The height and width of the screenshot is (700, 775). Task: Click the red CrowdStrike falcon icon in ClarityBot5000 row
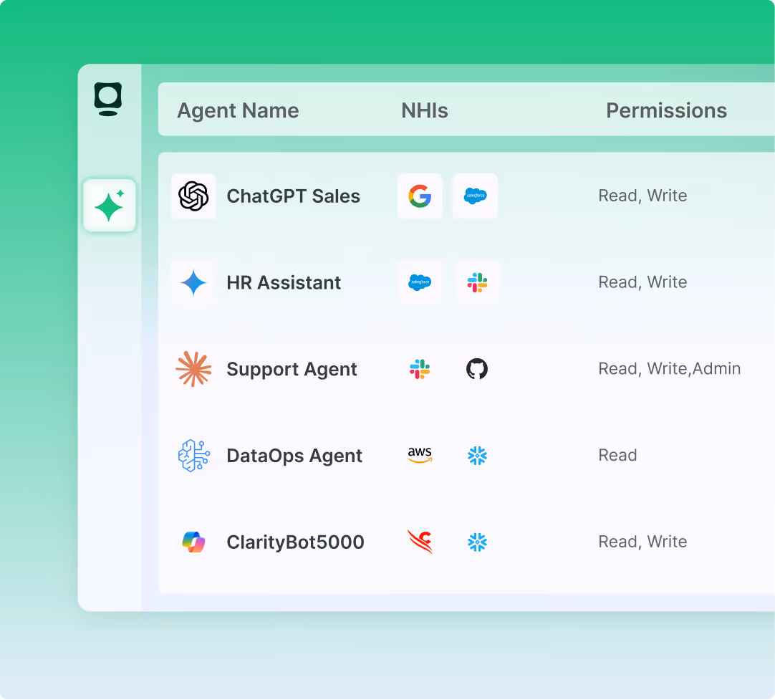click(420, 542)
